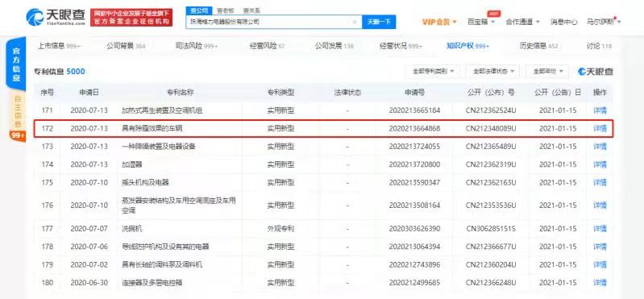The width and height of the screenshot is (644, 299).
Task: Click the red official credit agency banner
Action: pos(131,17)
